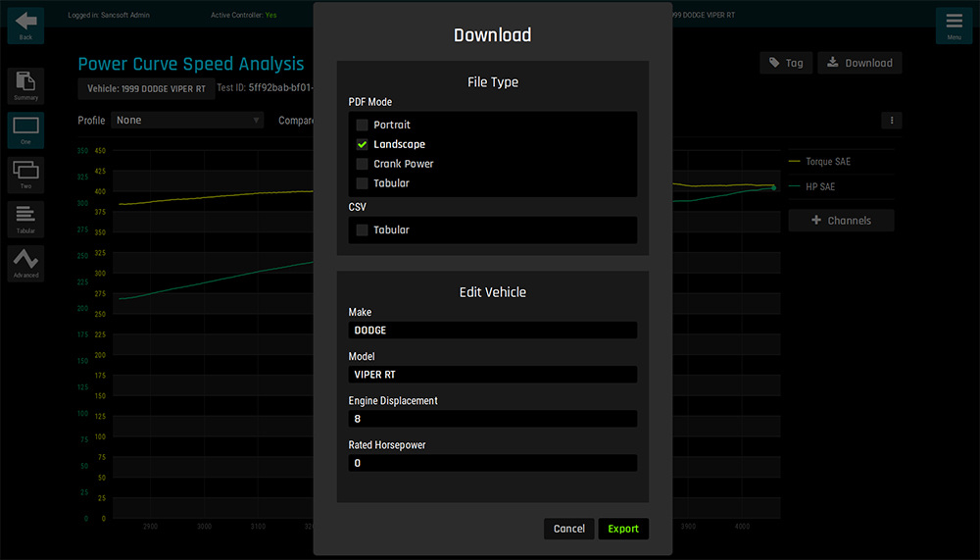The image size is (980, 560).
Task: Uncheck the Landscape PDF mode option
Action: (x=362, y=144)
